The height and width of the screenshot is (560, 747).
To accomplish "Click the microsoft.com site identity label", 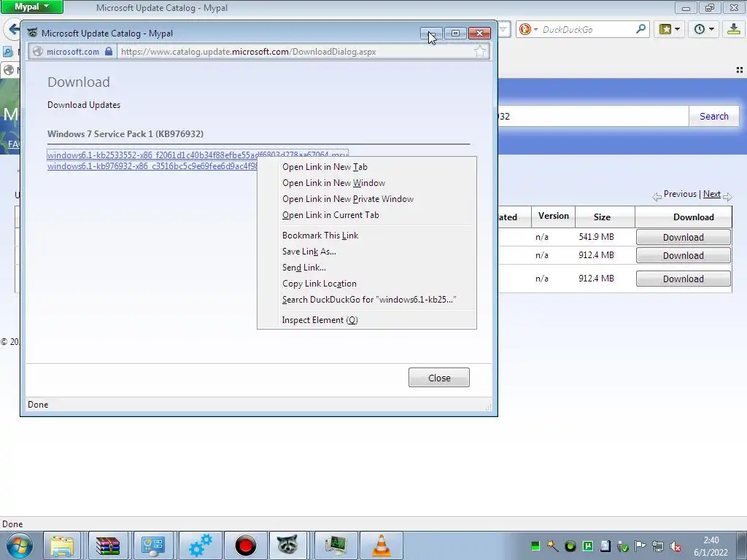I will click(73, 52).
